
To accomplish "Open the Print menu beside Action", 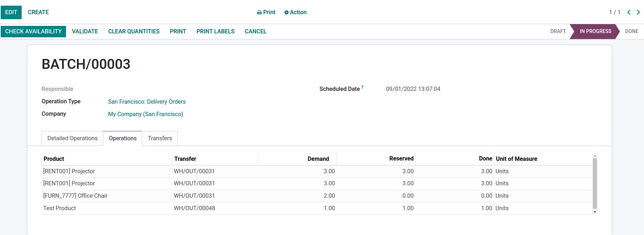I will point(266,12).
